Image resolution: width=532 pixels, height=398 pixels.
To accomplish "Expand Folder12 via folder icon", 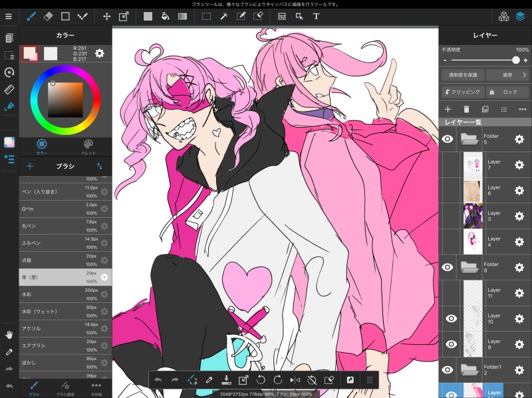I will pyautogui.click(x=469, y=370).
